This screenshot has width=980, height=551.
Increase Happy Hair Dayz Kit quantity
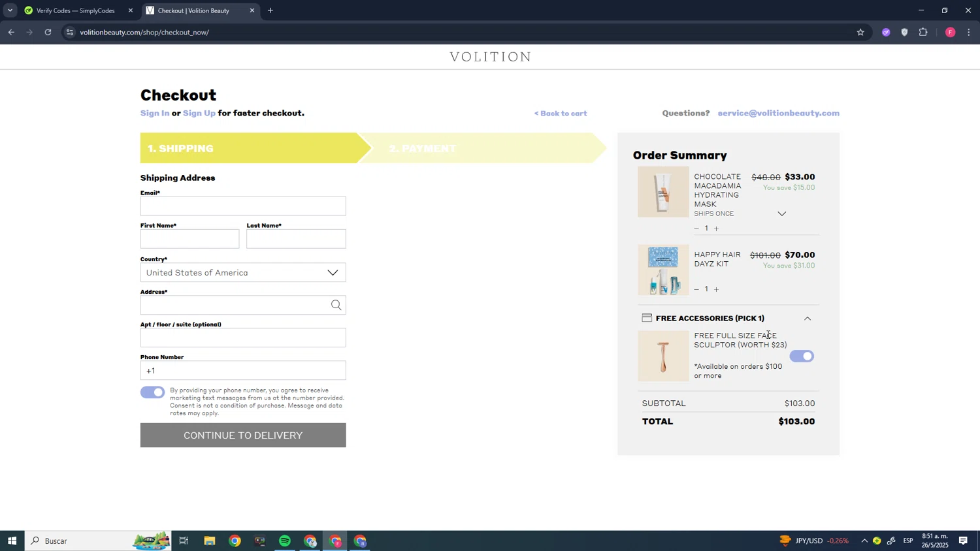point(717,289)
